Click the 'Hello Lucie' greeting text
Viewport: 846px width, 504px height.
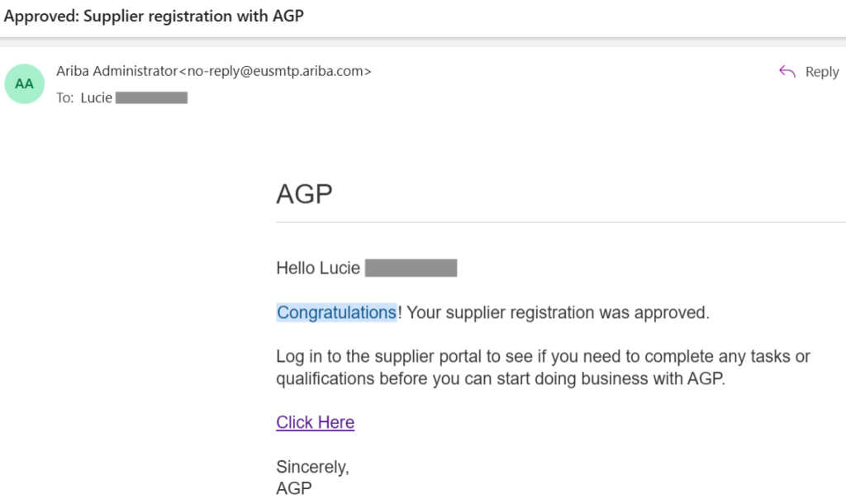pyautogui.click(x=318, y=269)
